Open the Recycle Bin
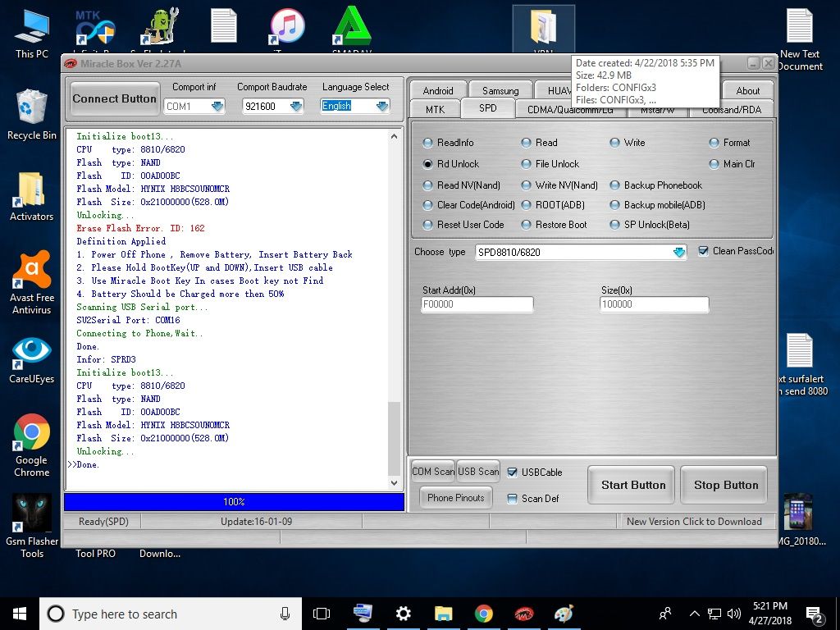The image size is (840, 630). [32, 115]
